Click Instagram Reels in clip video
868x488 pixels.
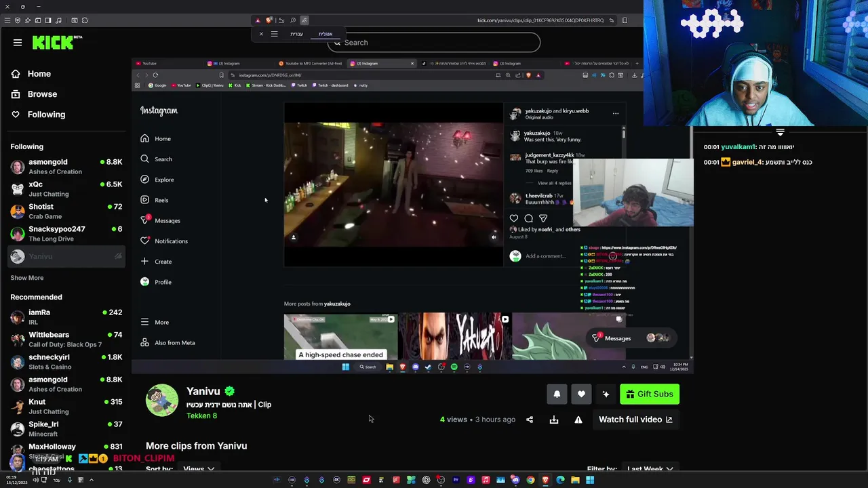point(155,200)
